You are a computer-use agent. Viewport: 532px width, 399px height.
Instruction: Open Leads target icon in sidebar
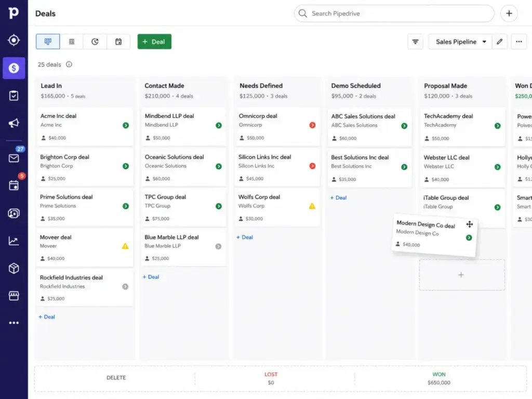[14, 40]
